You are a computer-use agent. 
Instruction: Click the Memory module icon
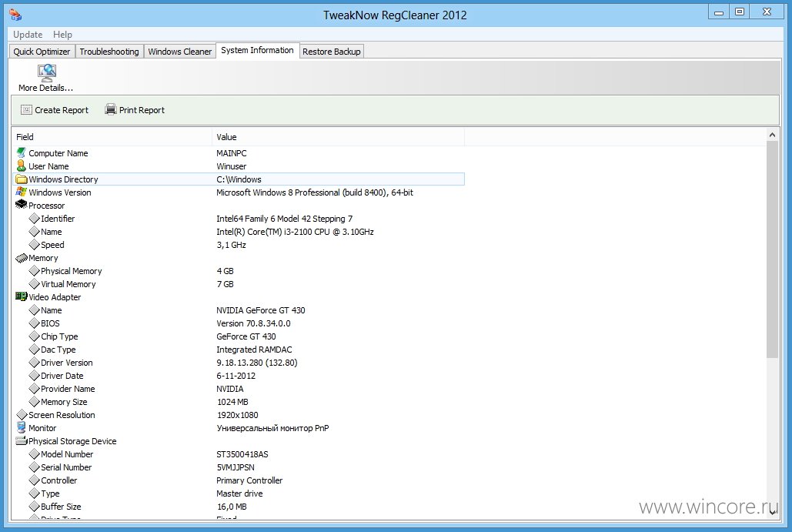click(22, 258)
